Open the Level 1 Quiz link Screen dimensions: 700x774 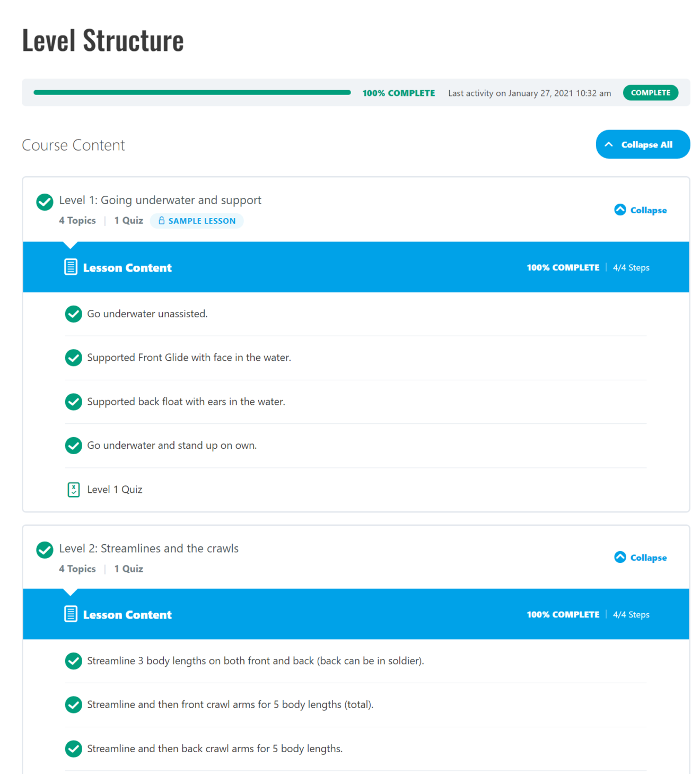pos(115,490)
